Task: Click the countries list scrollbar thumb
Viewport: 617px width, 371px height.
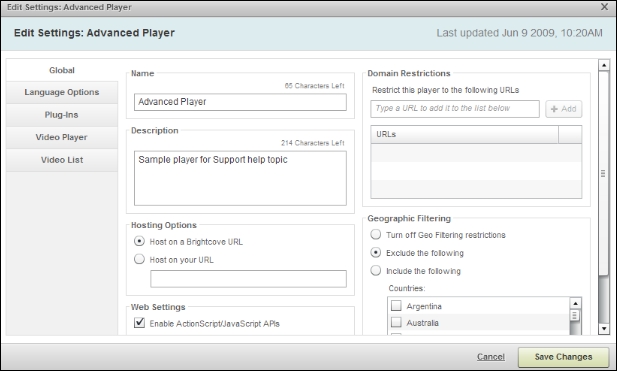Action: click(x=575, y=316)
